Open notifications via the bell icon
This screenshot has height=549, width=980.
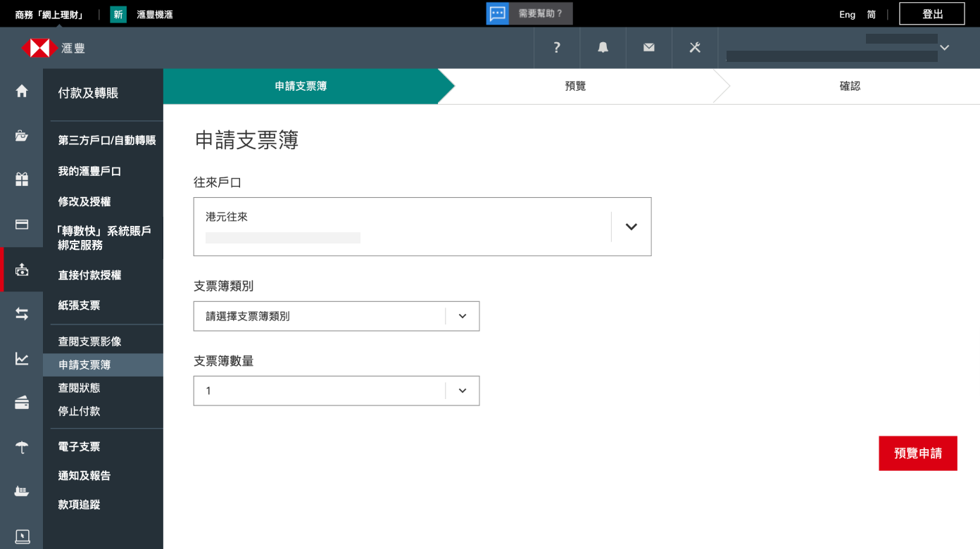(602, 47)
